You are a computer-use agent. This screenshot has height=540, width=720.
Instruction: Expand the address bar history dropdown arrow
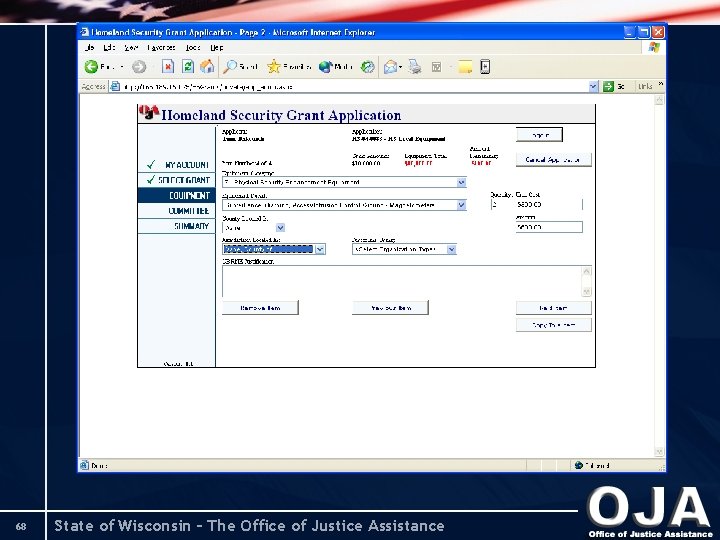point(593,86)
